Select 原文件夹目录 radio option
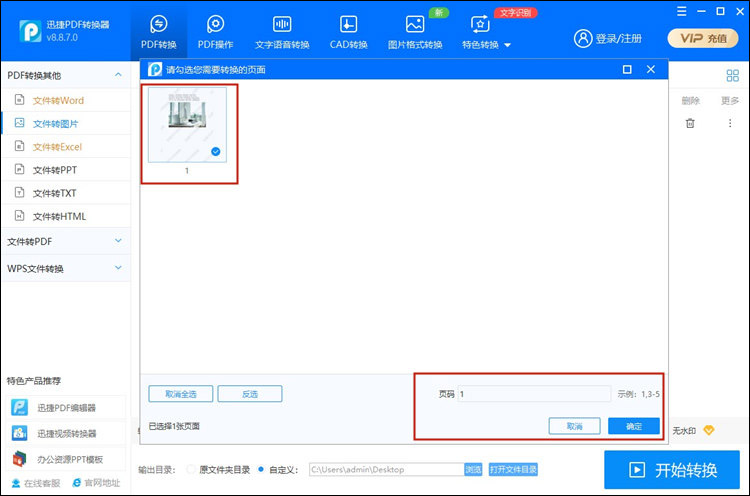Screen dimensions: 750x496 (x=191, y=469)
